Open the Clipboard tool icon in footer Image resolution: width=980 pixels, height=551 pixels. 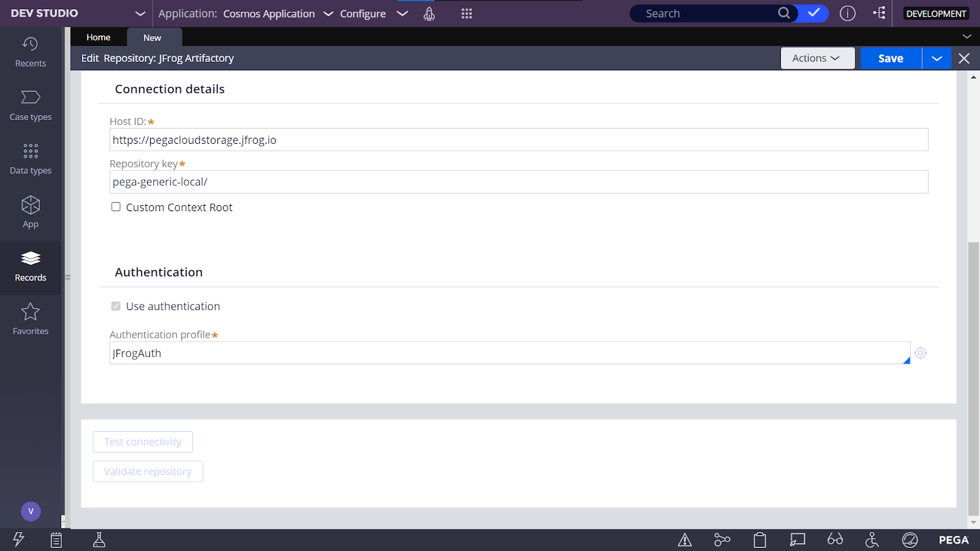(x=760, y=540)
